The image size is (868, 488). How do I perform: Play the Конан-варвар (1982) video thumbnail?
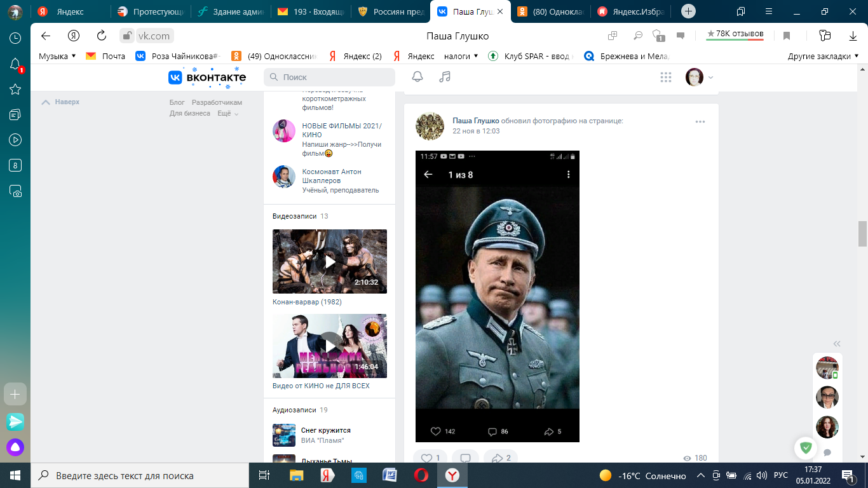click(330, 261)
